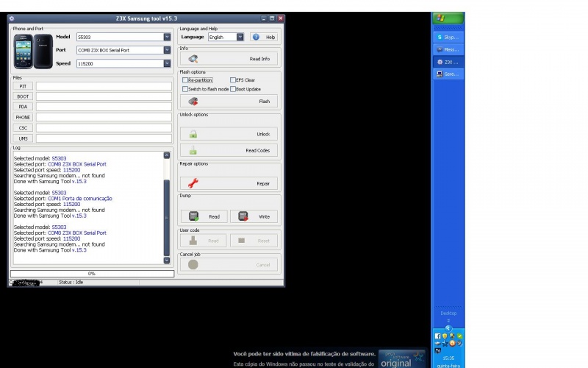Click the log scrollbar up arrow

pos(167,155)
